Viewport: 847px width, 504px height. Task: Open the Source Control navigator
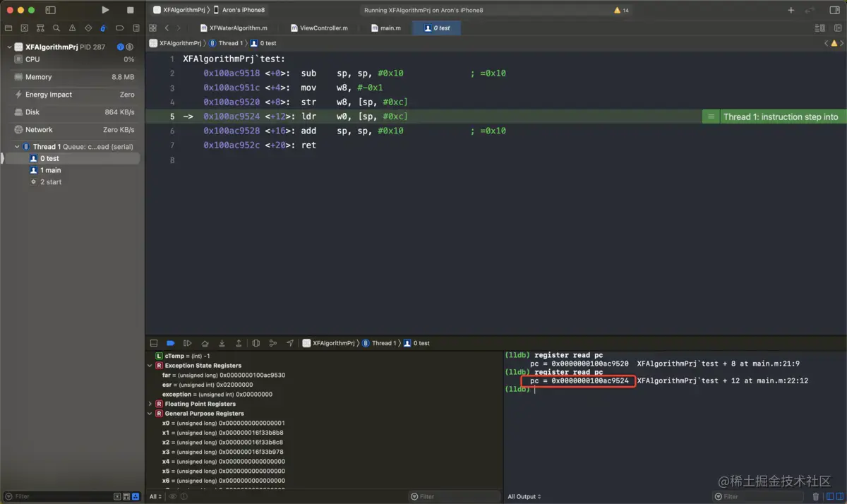coord(25,28)
